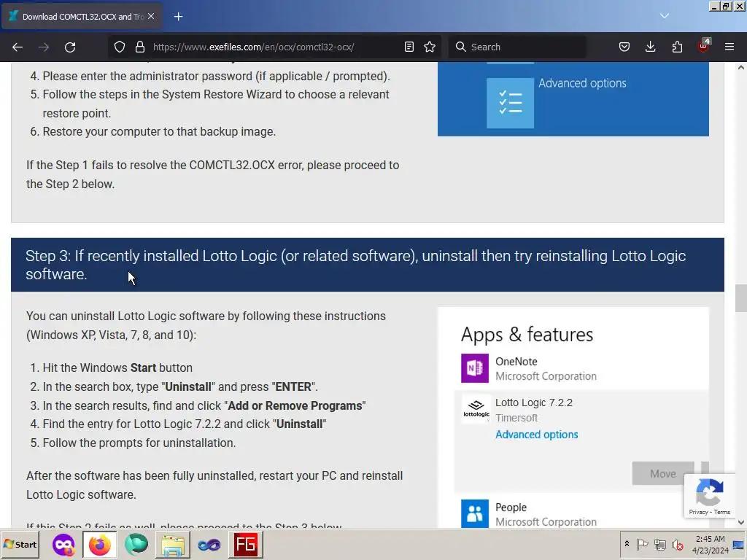Click the Lotto Logic app icon
Screen dimensions: 747x560
click(x=476, y=409)
